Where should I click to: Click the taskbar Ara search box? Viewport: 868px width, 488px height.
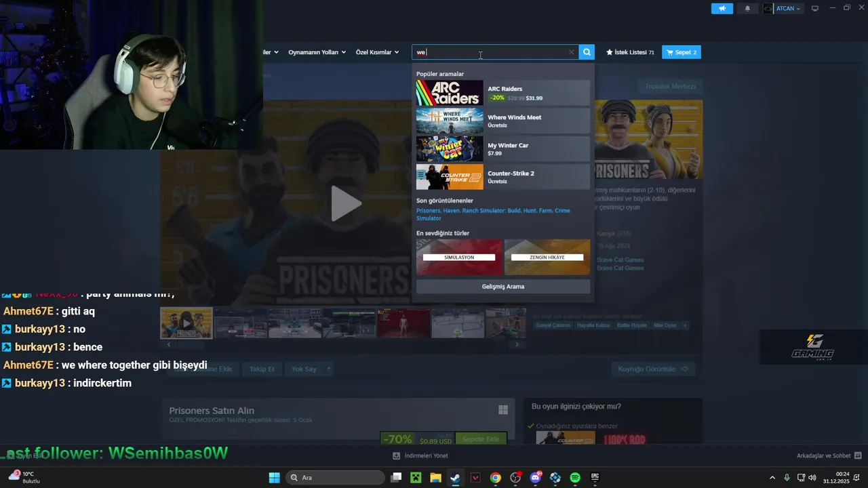pyautogui.click(x=335, y=478)
